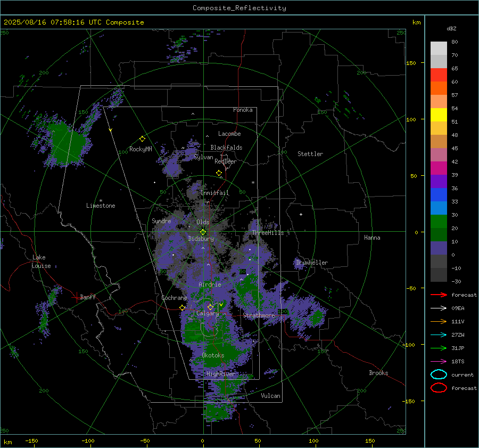Click the red cross marker at Banff
The width and height of the screenshot is (479, 448).
[76, 297]
